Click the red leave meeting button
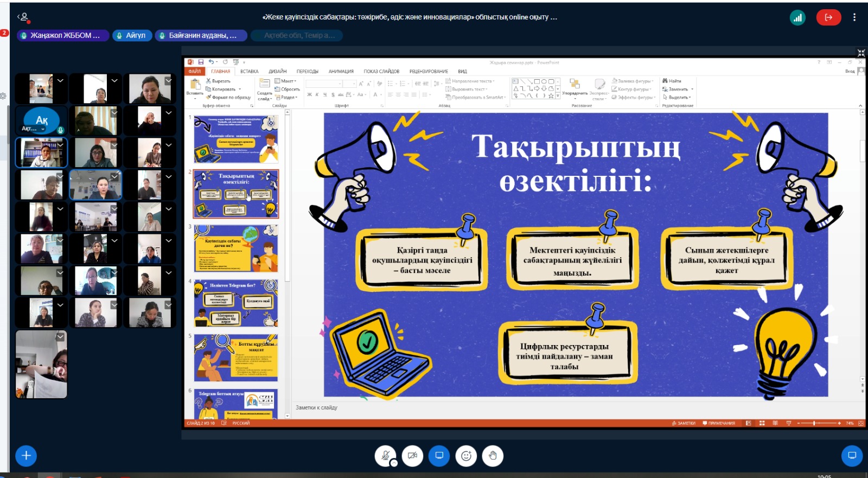This screenshot has height=478, width=868. 828,17
